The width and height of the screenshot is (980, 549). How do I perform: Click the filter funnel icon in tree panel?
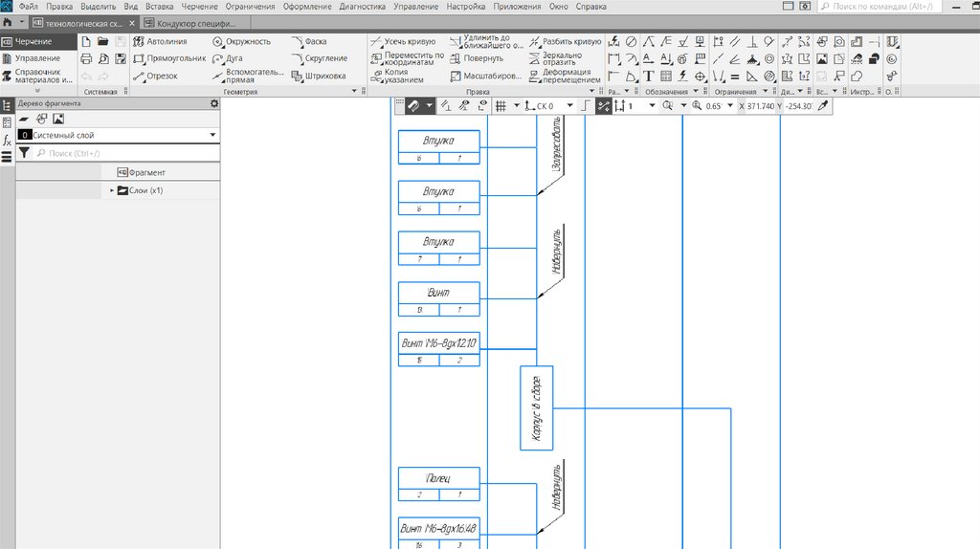click(24, 153)
